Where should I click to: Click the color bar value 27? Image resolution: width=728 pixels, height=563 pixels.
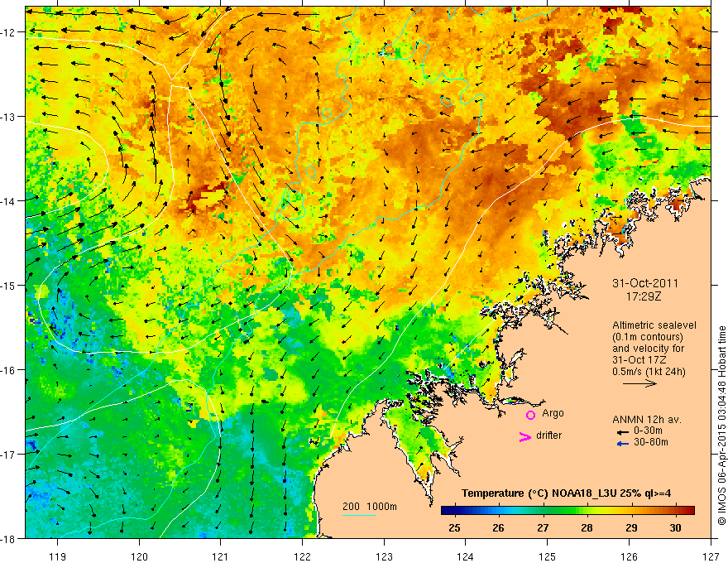[x=543, y=527]
